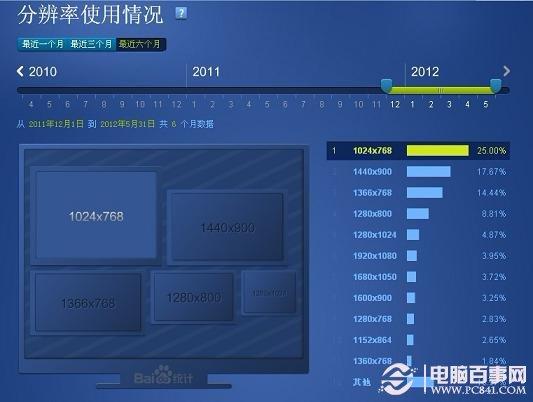Viewport: 533px width, 402px height.
Task: Select the 1152x864 row in ranking list
Action: tap(418, 340)
